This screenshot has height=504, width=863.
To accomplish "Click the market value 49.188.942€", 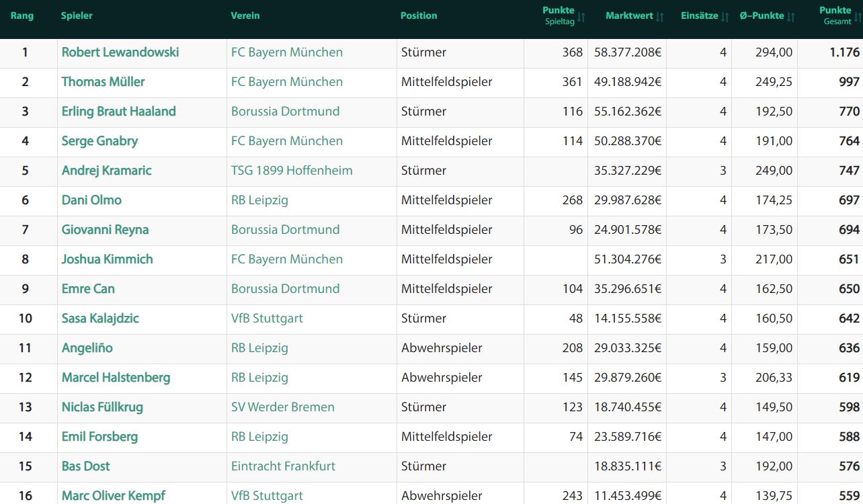I will [x=628, y=82].
